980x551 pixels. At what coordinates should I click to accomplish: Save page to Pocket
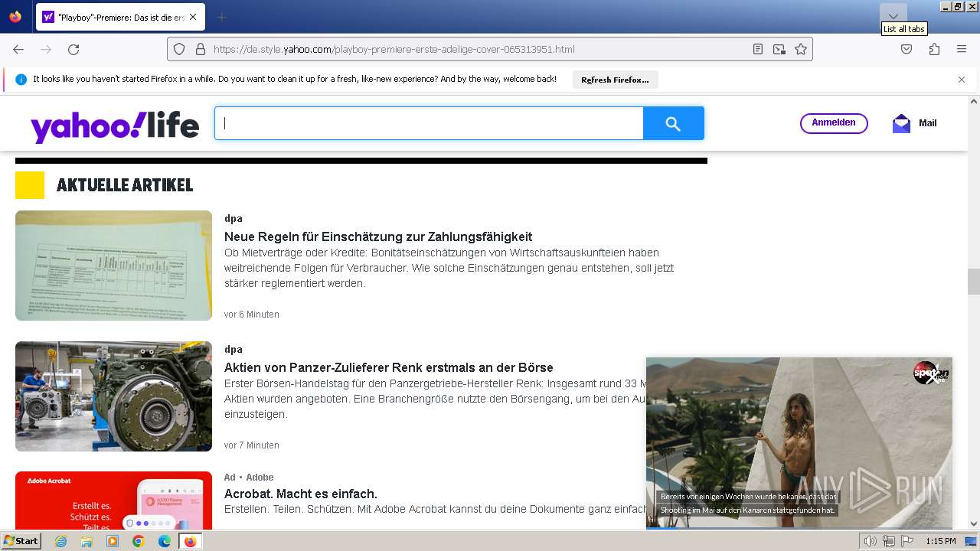(x=906, y=49)
